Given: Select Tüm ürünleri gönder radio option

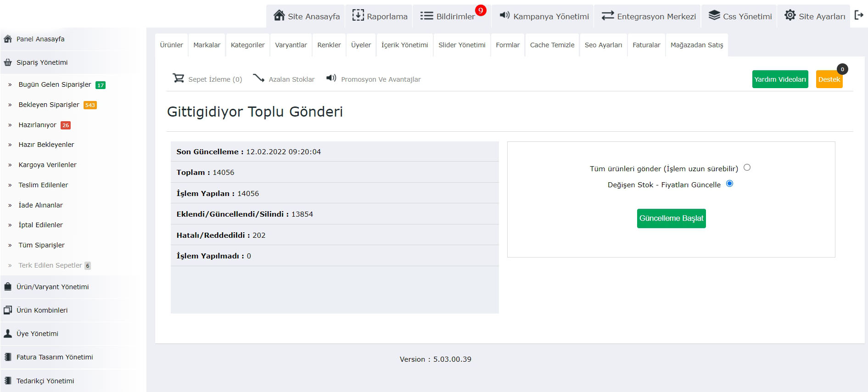Looking at the screenshot, I should (x=747, y=168).
